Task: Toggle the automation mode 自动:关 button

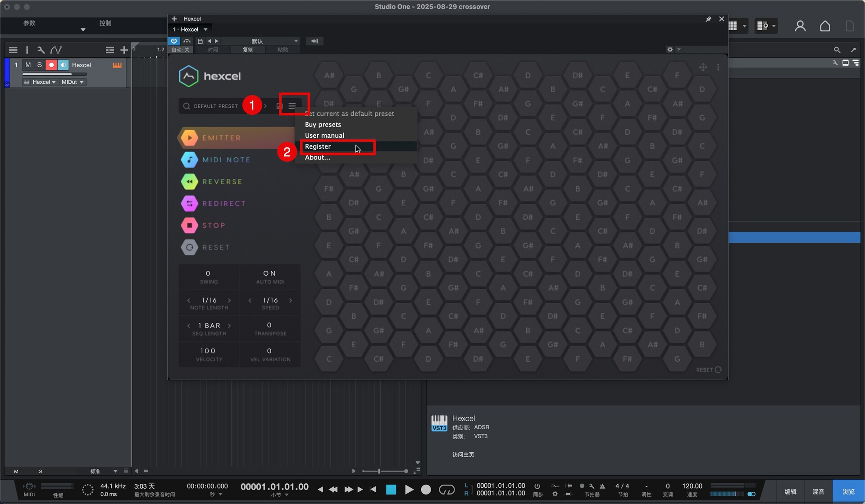Action: click(x=181, y=50)
